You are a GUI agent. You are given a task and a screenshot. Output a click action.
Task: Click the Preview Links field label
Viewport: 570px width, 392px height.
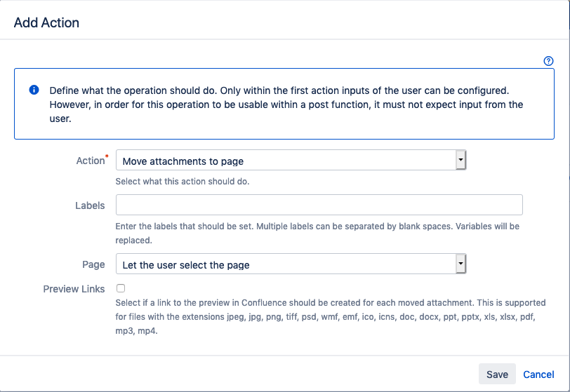[74, 289]
